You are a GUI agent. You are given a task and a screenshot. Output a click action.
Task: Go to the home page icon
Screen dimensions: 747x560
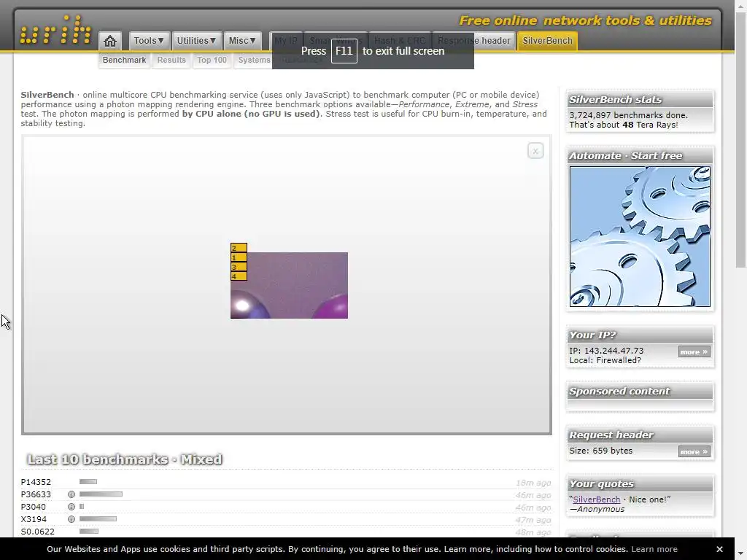(110, 41)
